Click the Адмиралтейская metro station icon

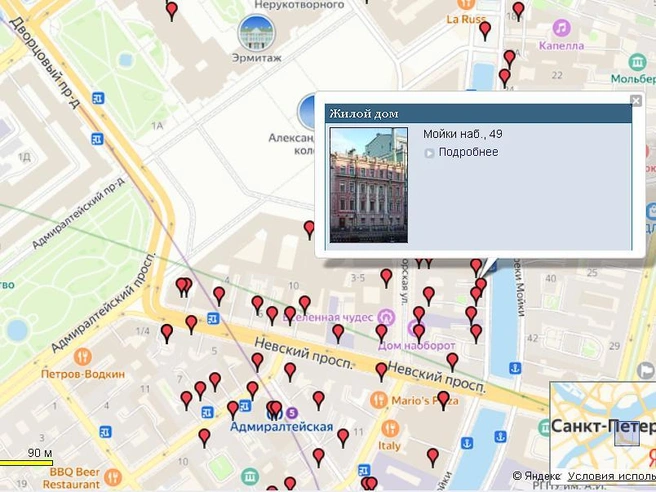pos(274,414)
